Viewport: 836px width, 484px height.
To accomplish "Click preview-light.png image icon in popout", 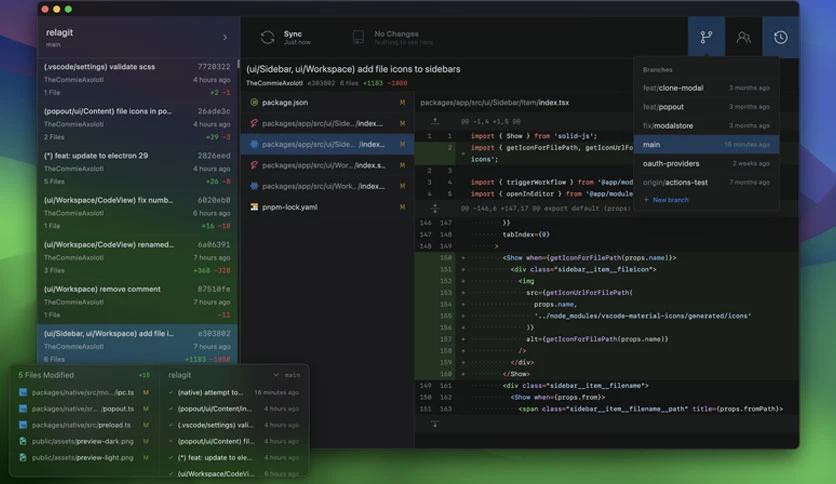I will click(x=23, y=457).
